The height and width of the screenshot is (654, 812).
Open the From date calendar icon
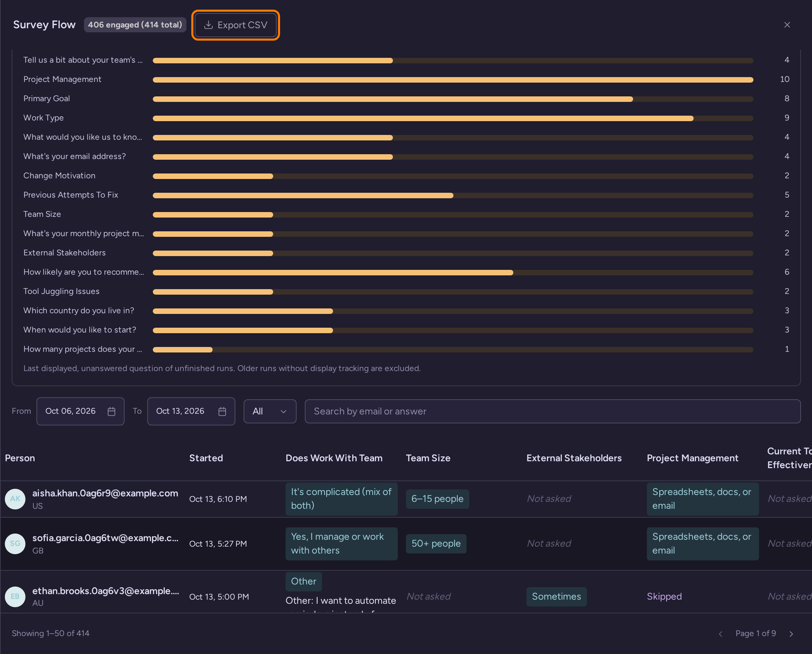click(111, 411)
